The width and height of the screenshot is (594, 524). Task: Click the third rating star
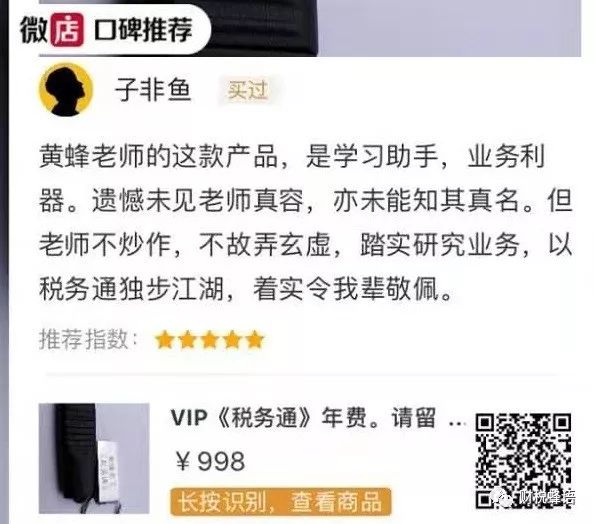click(x=210, y=339)
